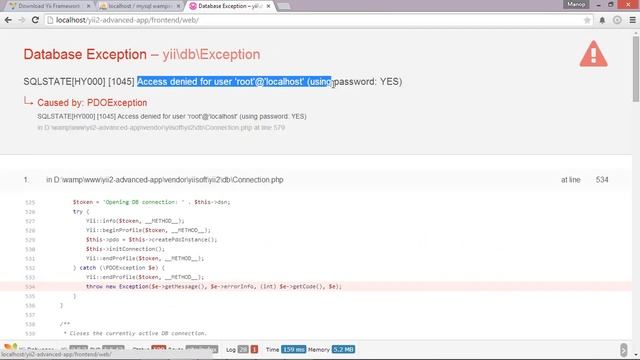Open the Time 159 ms debug panel

pos(286,349)
